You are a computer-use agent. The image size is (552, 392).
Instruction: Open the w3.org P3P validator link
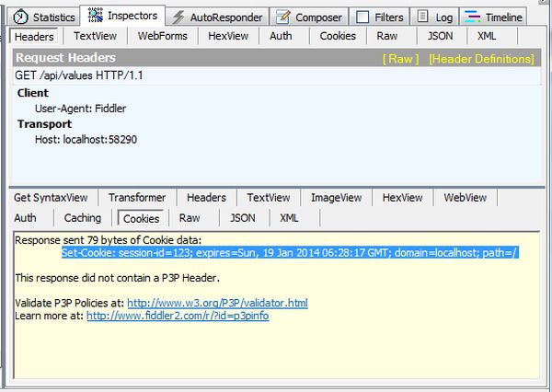(x=217, y=303)
